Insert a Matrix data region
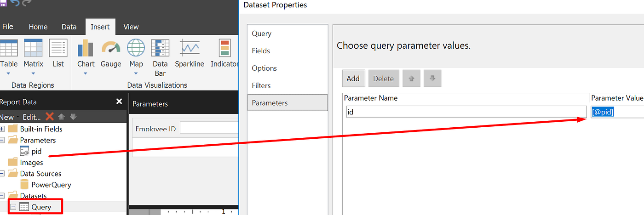The image size is (644, 215). point(34,57)
